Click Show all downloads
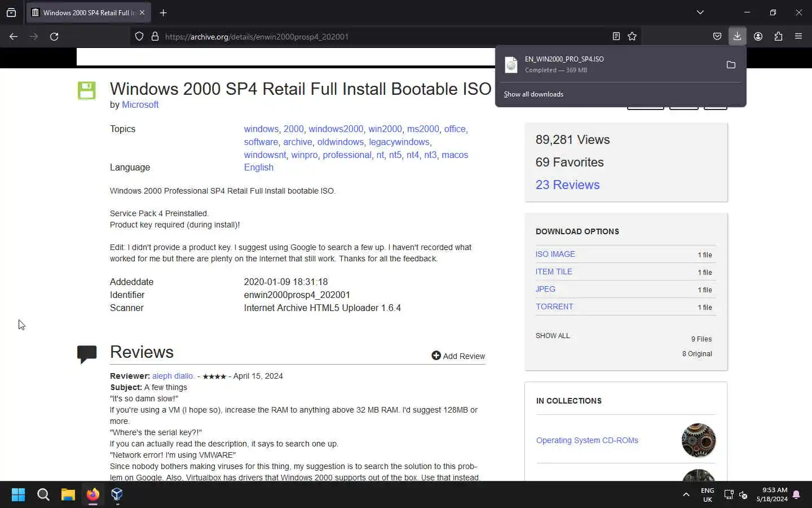This screenshot has width=812, height=508. 533,94
